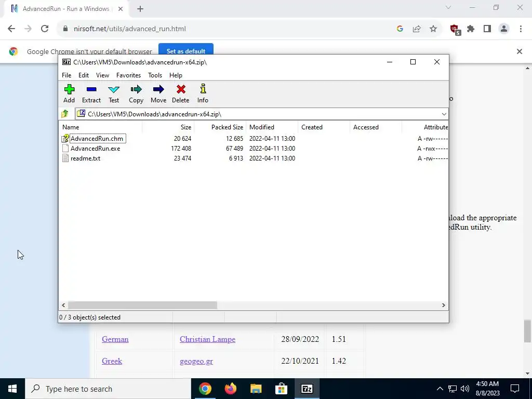The height and width of the screenshot is (399, 532).
Task: Bookmark this page with the star icon
Action: coord(433,29)
